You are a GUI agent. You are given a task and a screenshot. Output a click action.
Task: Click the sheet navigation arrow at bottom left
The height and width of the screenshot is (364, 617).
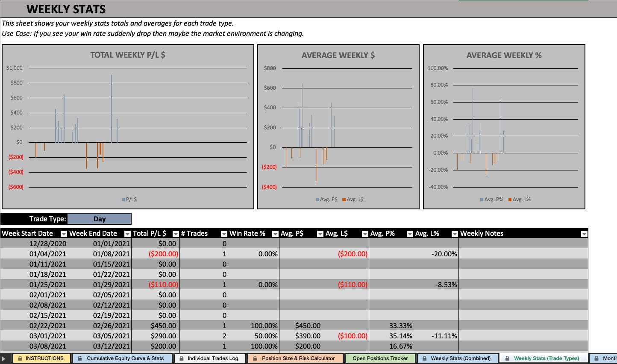(x=4, y=358)
